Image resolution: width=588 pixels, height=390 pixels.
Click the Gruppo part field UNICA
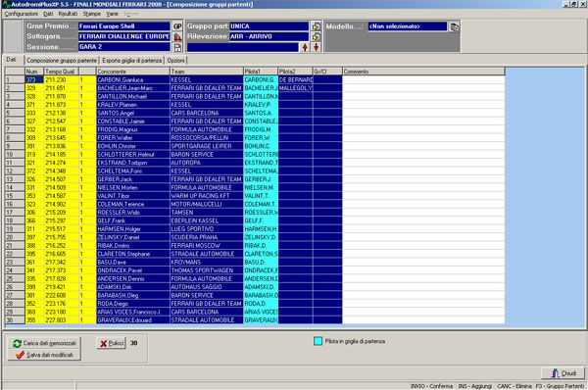point(269,26)
